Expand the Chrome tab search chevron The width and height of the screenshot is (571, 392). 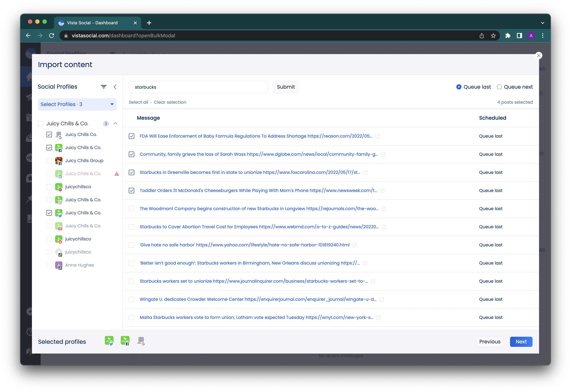543,23
